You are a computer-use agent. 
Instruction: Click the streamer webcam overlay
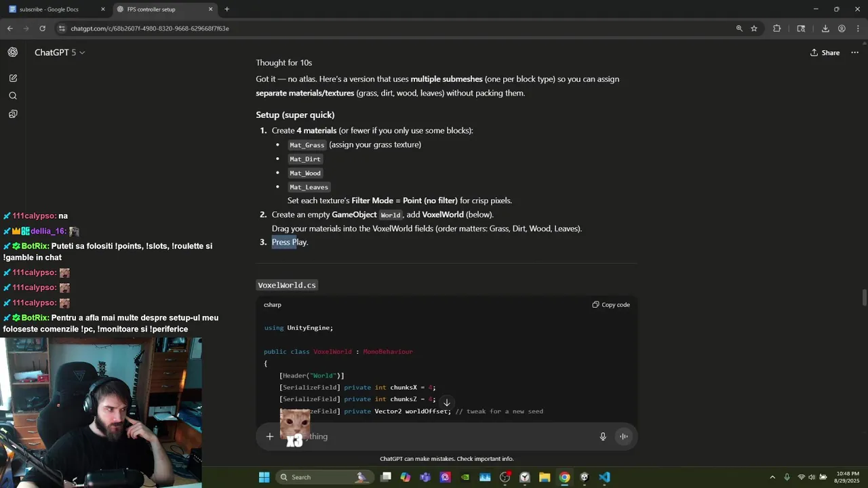coord(100,412)
